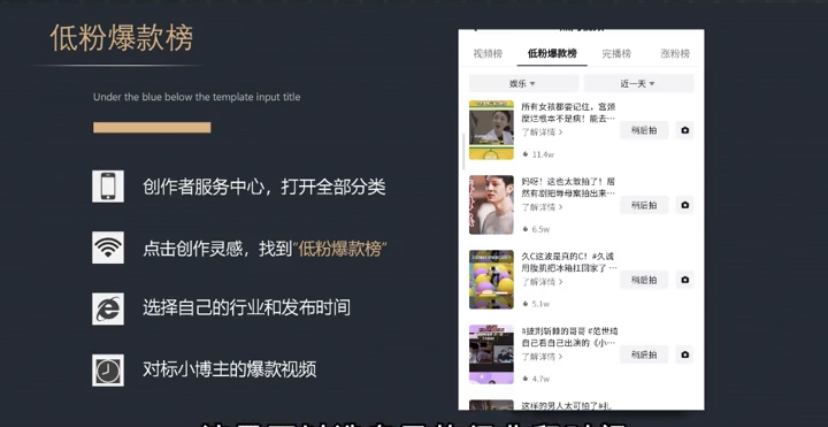Viewport: 828px width, 427px height.
Task: Open the 近一天 time range dropdown
Action: coord(638,84)
